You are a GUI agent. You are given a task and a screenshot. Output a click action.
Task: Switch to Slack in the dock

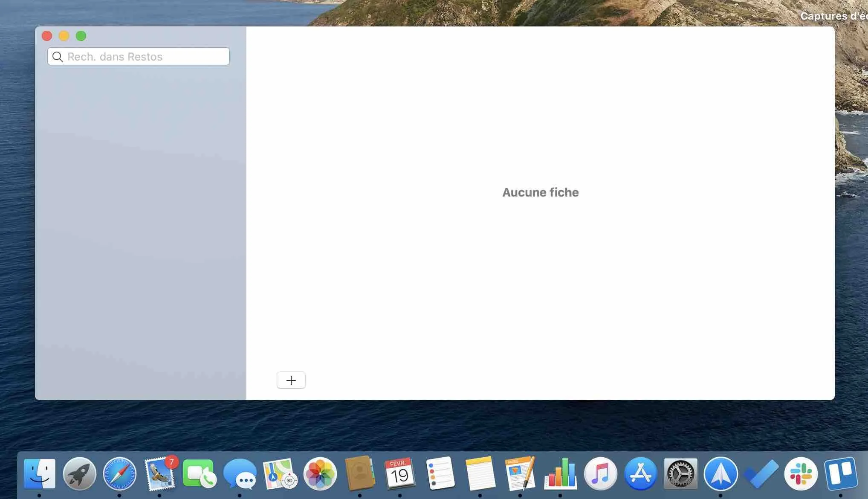tap(801, 474)
